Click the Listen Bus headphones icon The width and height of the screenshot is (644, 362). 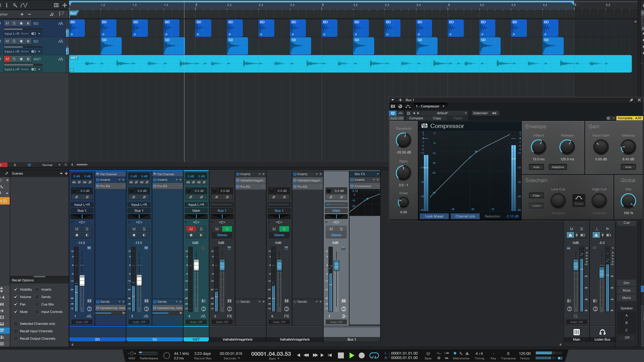602,332
